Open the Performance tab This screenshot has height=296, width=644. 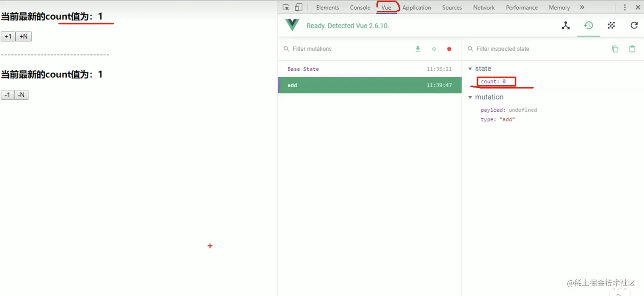(x=522, y=8)
